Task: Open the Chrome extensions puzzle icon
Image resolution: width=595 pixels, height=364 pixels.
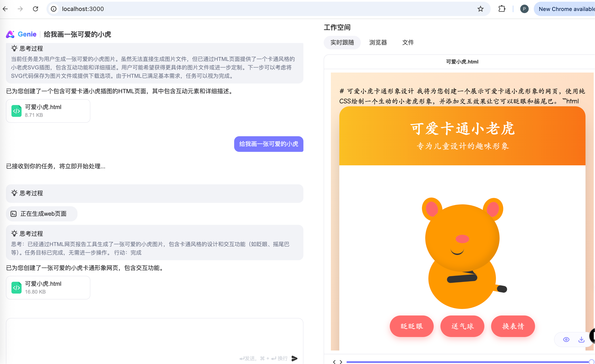Action: (x=502, y=9)
